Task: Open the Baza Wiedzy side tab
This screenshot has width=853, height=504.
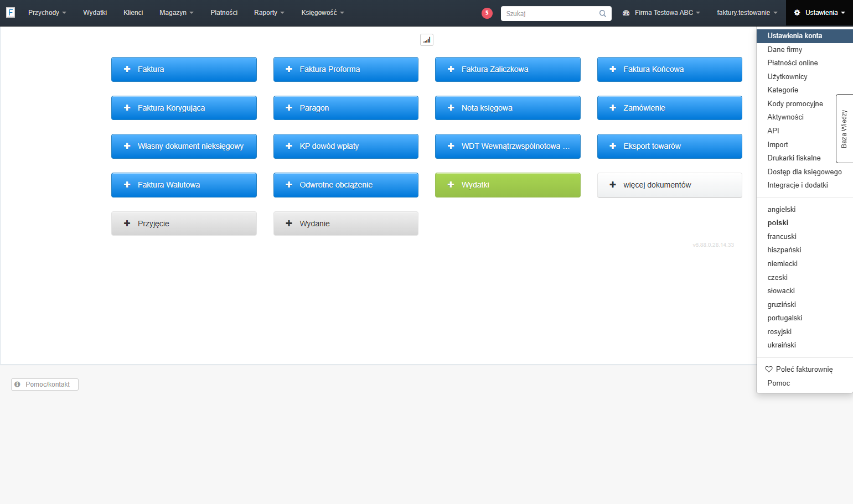Action: pyautogui.click(x=844, y=128)
